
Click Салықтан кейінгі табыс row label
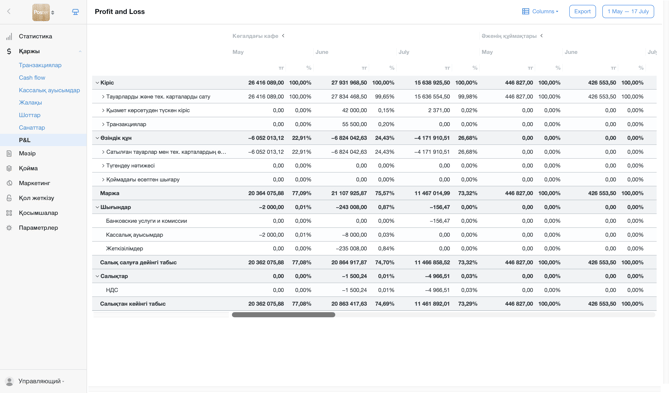[x=133, y=304]
